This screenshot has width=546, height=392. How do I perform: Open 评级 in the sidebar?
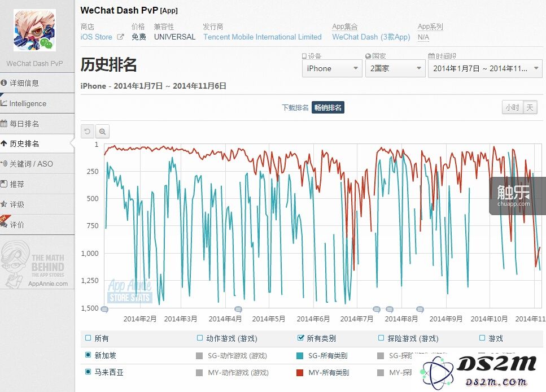37,204
